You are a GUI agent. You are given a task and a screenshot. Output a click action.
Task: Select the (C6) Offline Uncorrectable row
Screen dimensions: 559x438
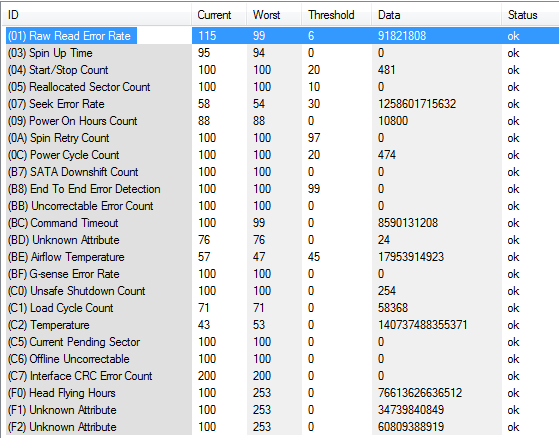281,359
